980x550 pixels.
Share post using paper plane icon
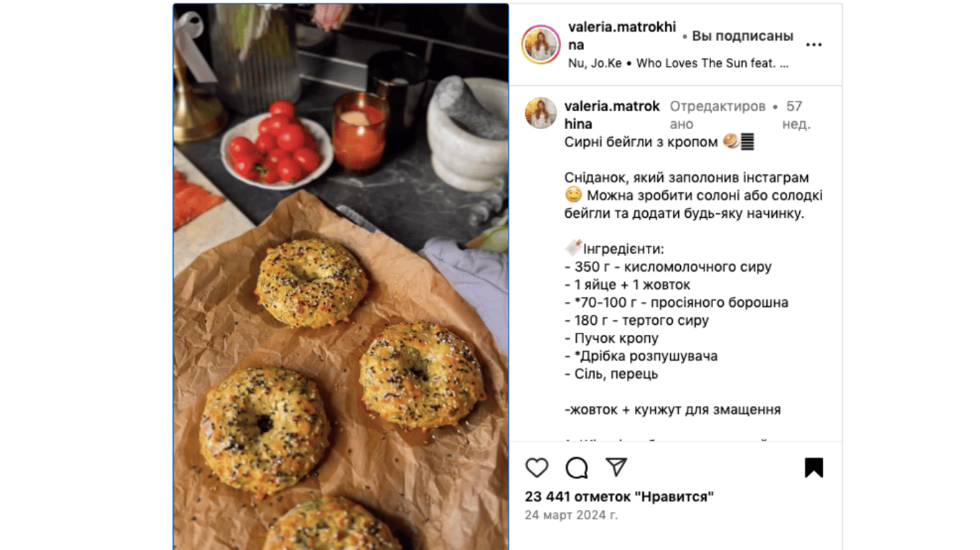click(617, 468)
